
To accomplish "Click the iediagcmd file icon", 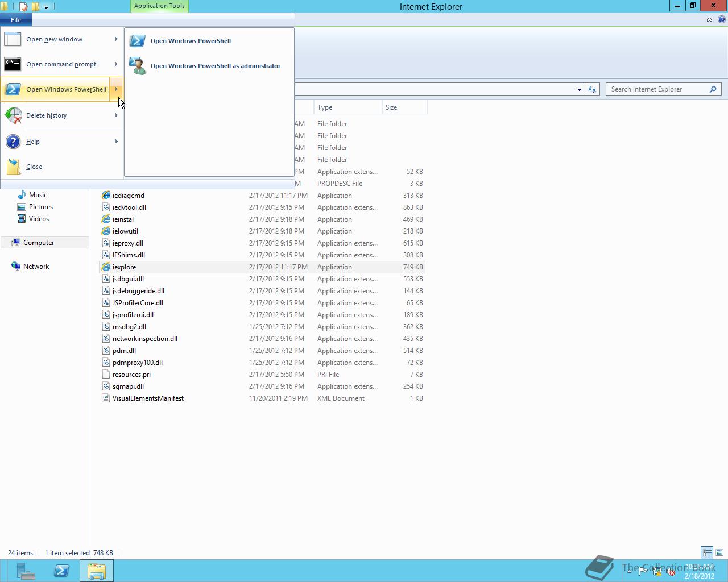I will (106, 196).
